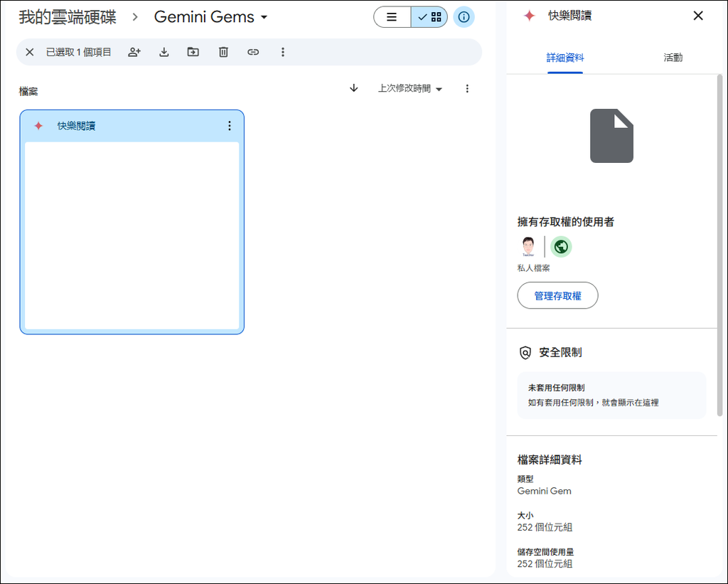Go to 我的雲端硬碟 breadcrumb

[x=68, y=17]
